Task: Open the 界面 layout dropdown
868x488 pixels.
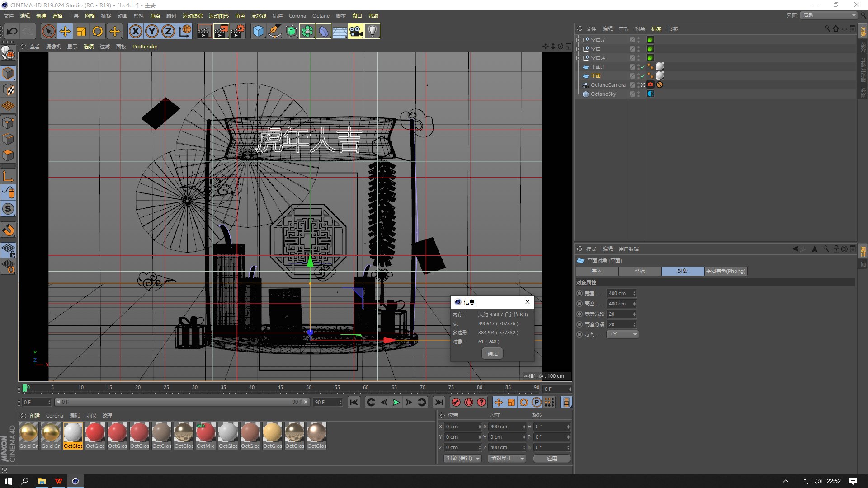Action: tap(829, 15)
